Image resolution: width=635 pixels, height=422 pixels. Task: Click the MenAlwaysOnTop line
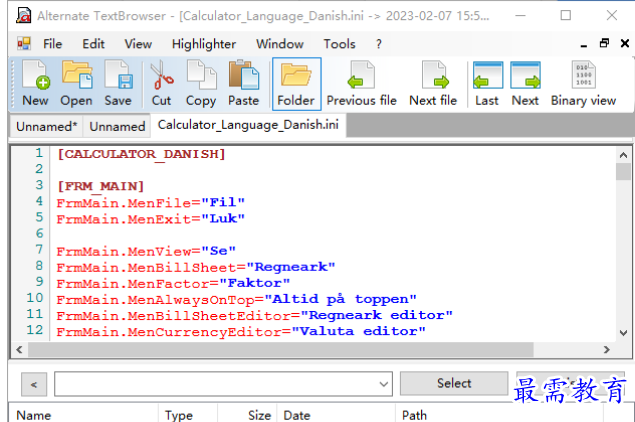(x=237, y=299)
